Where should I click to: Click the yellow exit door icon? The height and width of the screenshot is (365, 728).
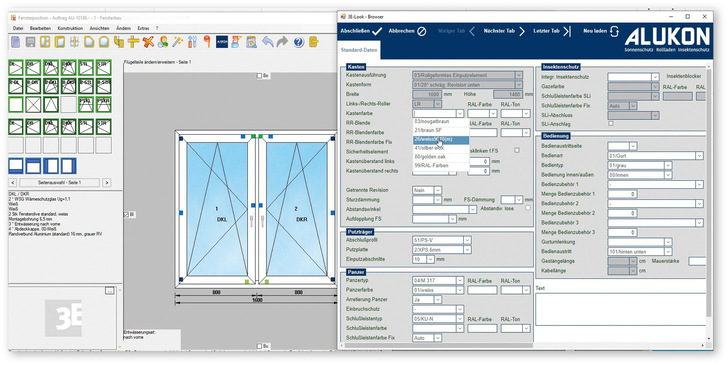(x=313, y=42)
